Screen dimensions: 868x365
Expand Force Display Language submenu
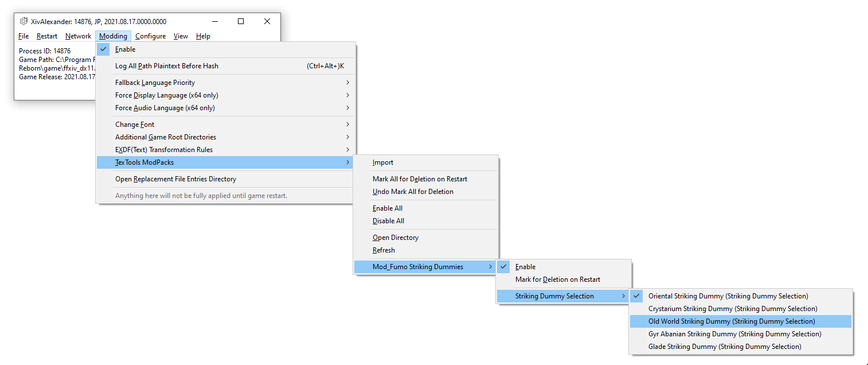pos(166,95)
